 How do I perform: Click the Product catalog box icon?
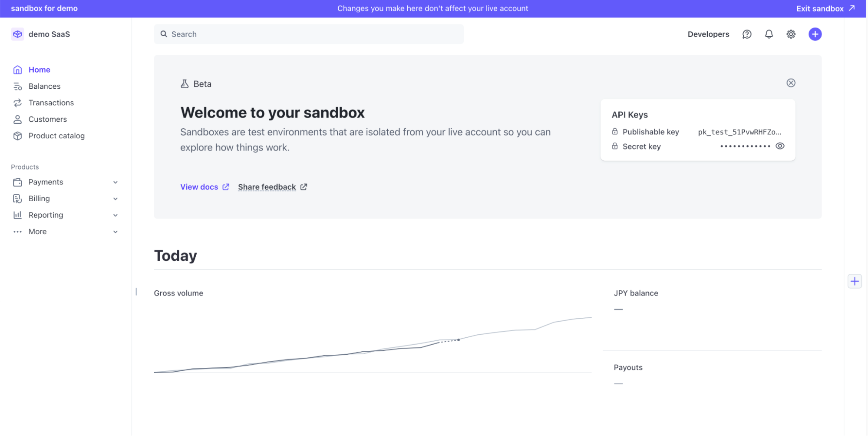[x=17, y=136]
